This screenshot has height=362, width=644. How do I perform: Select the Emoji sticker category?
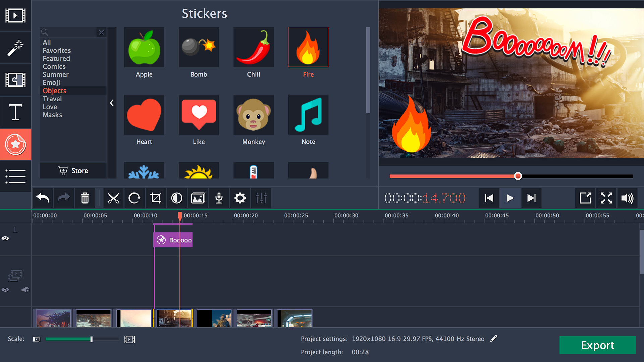pos(51,82)
